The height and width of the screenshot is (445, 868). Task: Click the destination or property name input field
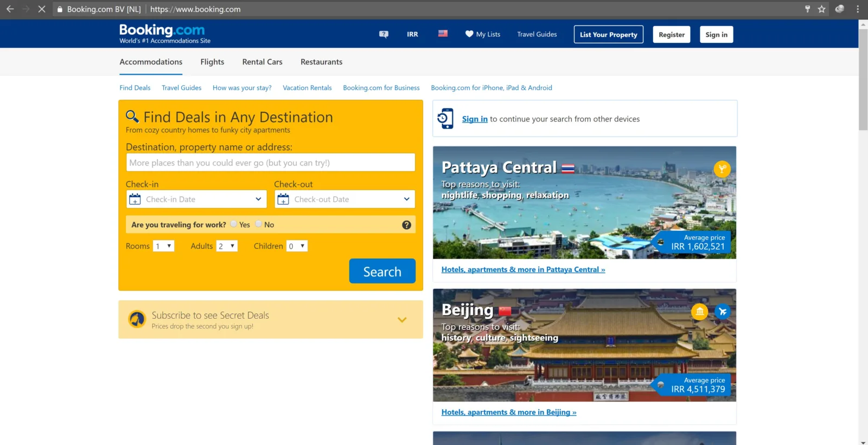click(271, 163)
